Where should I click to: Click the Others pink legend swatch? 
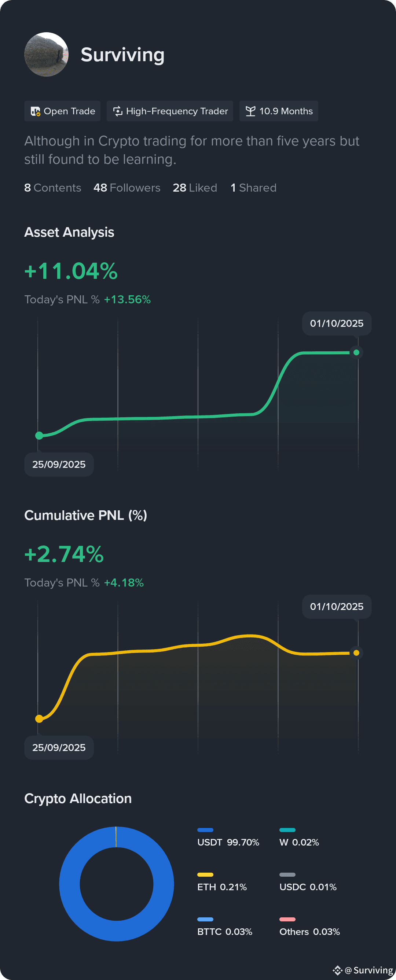287,920
